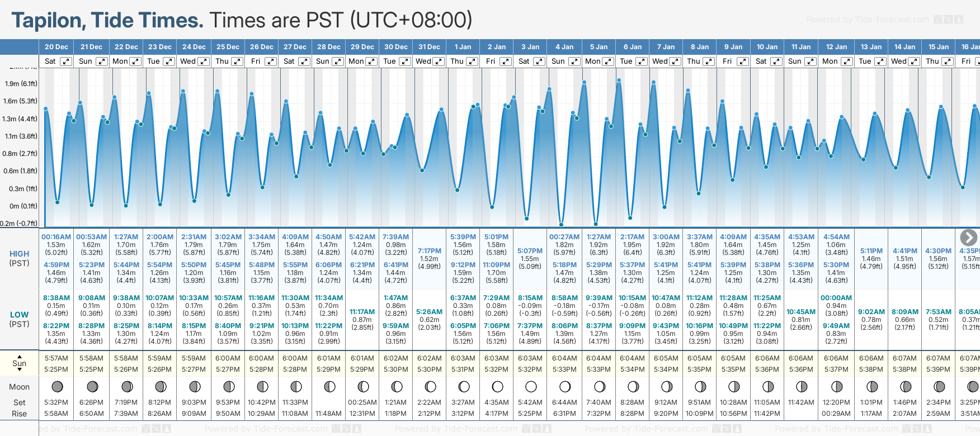Select the 4 Jan date header
Screen dimensions: 980x436
564,47
